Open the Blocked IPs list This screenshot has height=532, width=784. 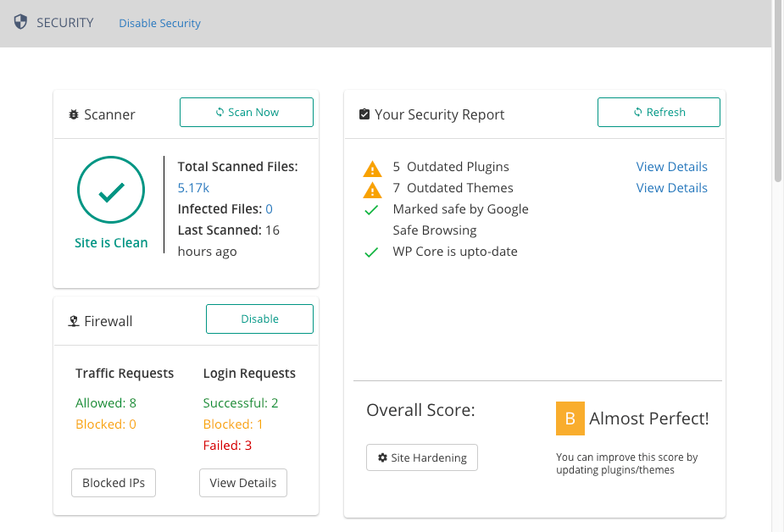pyautogui.click(x=114, y=483)
